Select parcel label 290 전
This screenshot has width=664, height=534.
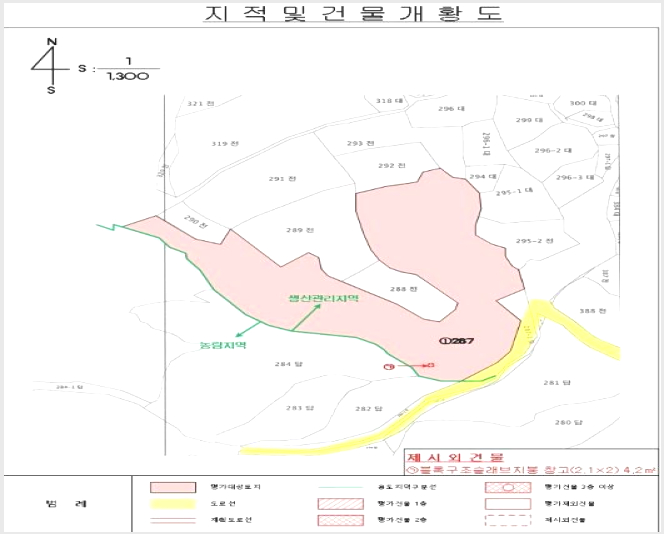pyautogui.click(x=196, y=222)
